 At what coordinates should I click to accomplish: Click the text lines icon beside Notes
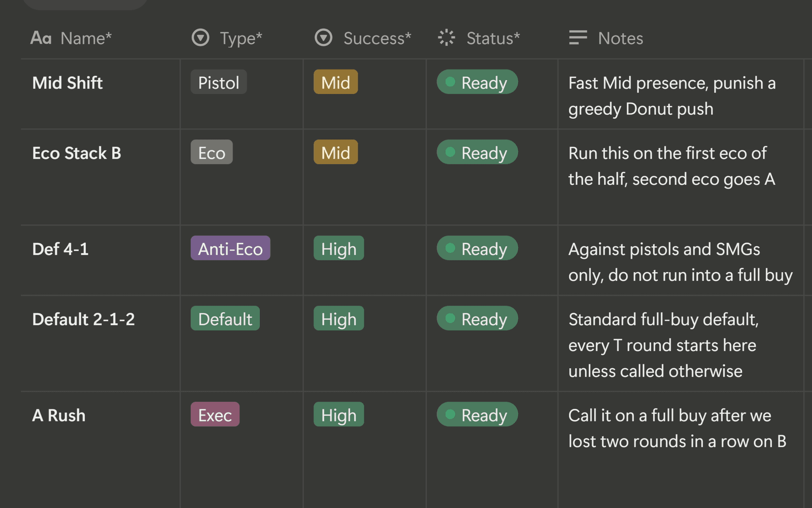(578, 38)
